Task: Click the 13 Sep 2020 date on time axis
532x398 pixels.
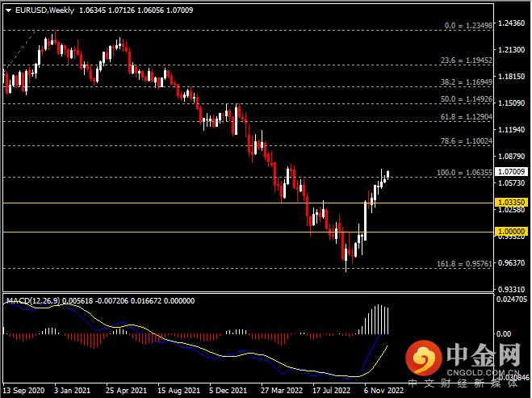Action: point(23,390)
